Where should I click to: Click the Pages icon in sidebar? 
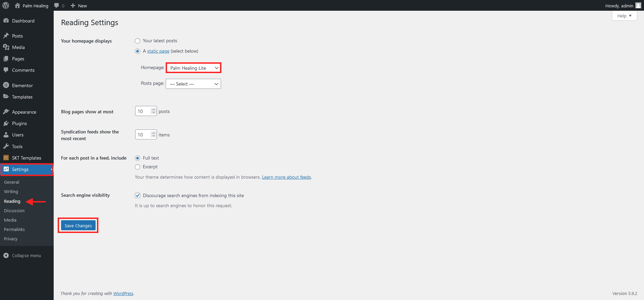[x=6, y=58]
